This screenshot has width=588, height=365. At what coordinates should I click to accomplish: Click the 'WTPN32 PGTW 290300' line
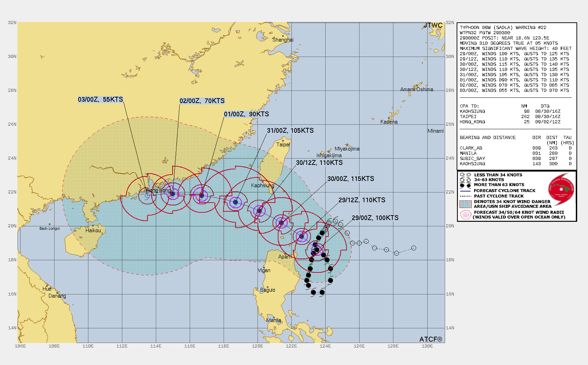pos(485,33)
